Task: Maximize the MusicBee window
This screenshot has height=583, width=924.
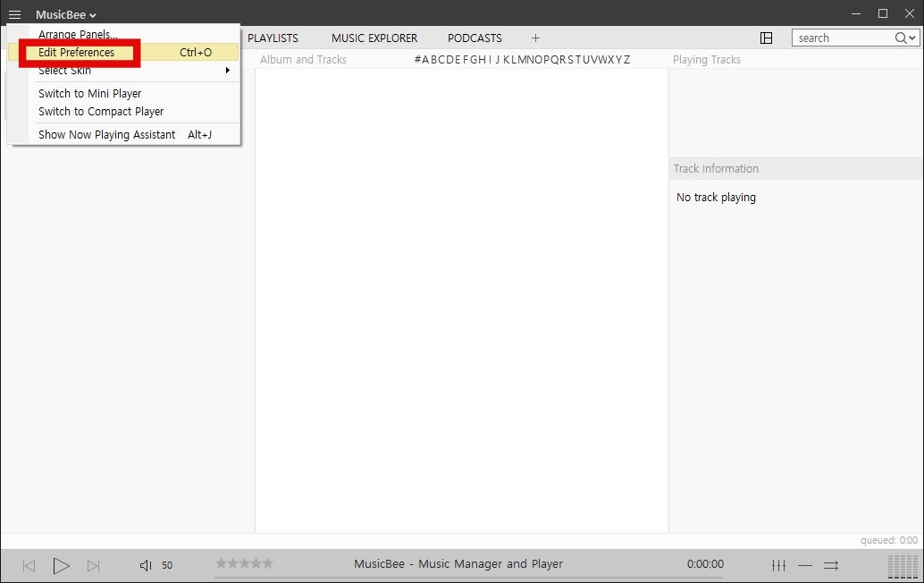Action: [x=883, y=13]
